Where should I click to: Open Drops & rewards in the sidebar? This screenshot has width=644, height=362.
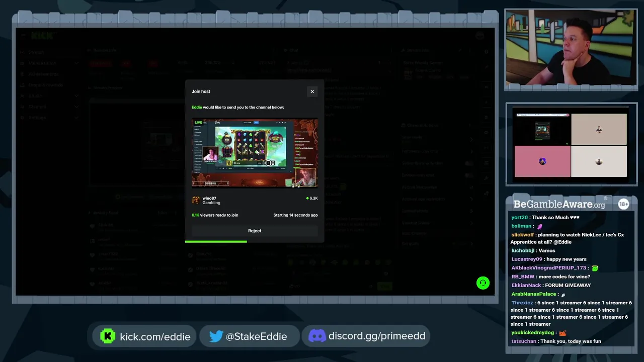pyautogui.click(x=45, y=85)
